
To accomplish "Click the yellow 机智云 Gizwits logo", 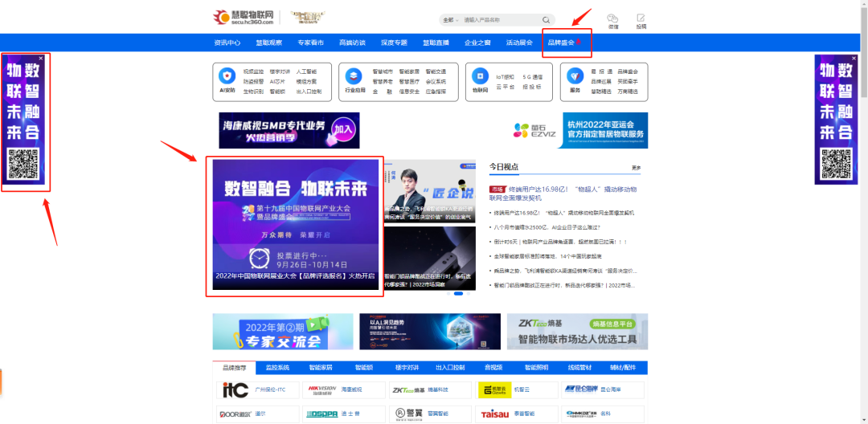I will click(494, 389).
